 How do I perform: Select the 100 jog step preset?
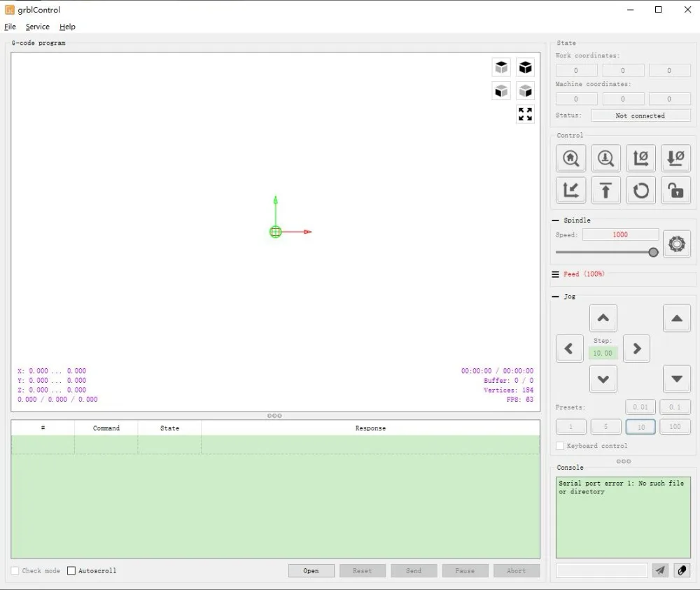675,427
